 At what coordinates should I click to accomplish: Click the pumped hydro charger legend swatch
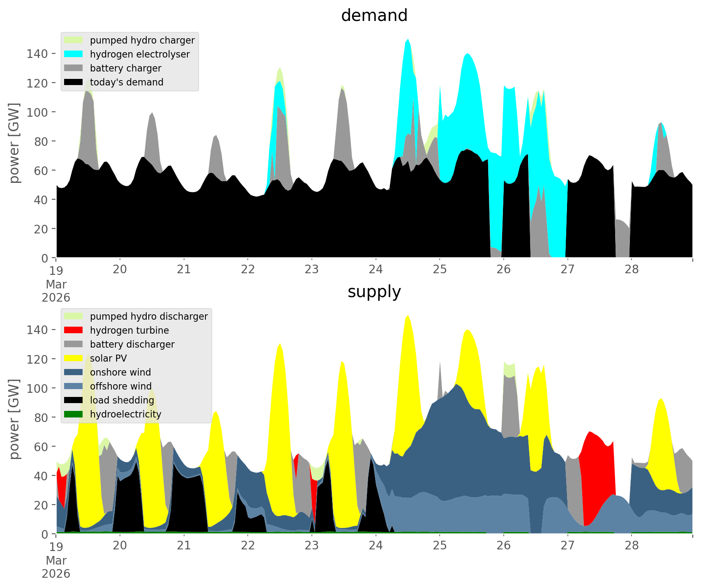click(74, 40)
